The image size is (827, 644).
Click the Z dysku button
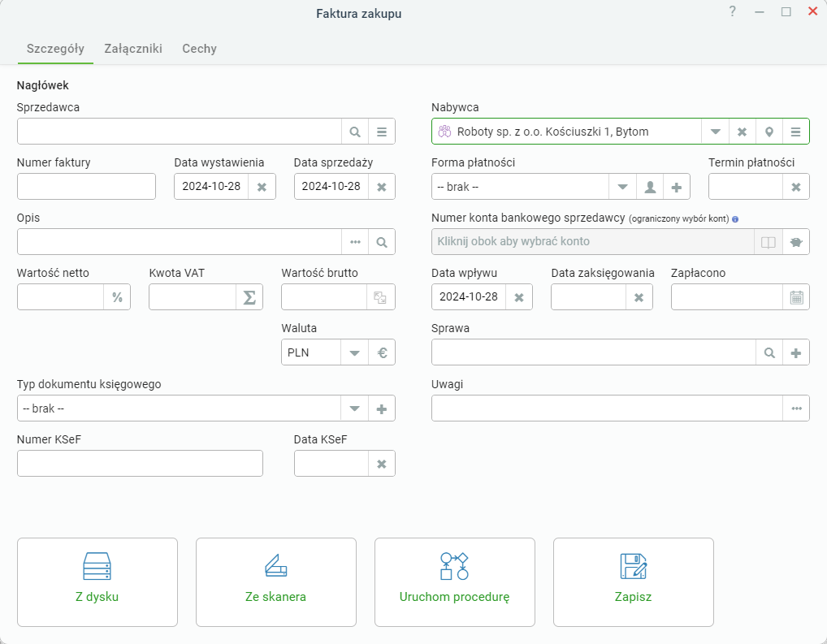[97, 581]
